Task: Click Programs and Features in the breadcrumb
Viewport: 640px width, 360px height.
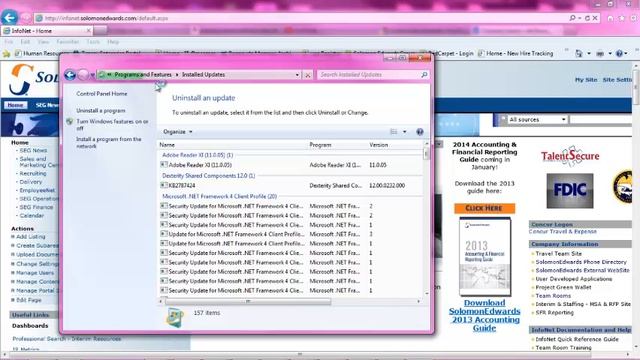Action: [143, 75]
